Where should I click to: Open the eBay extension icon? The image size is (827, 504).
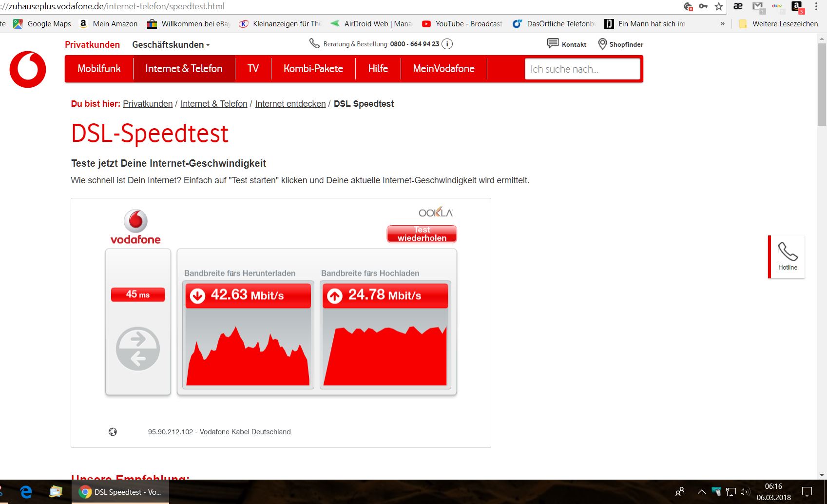777,7
